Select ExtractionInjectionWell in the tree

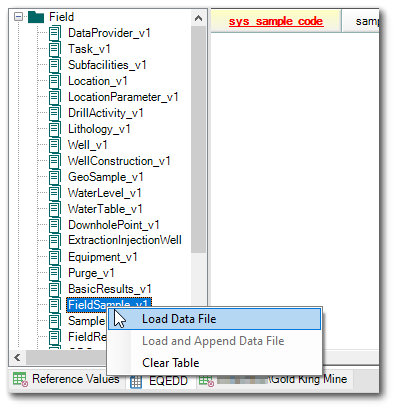(125, 240)
